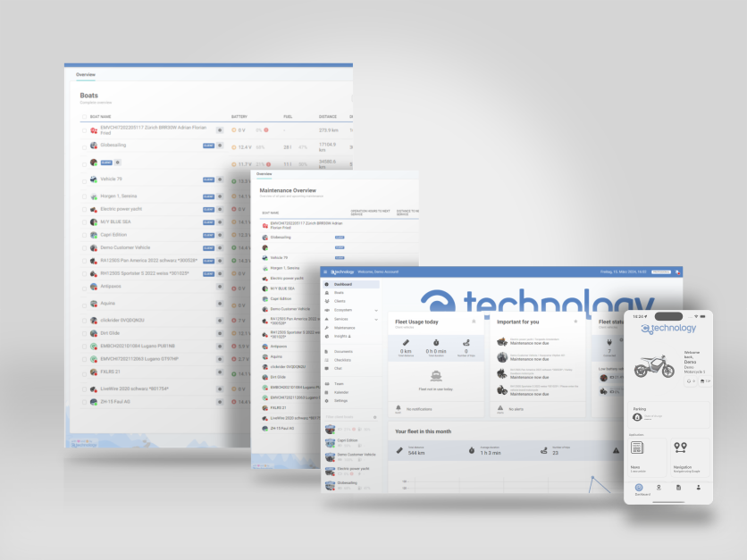This screenshot has height=560, width=747.
Task: Click CLIENT badge on Horgen 1, Sereina row
Action: (x=208, y=196)
